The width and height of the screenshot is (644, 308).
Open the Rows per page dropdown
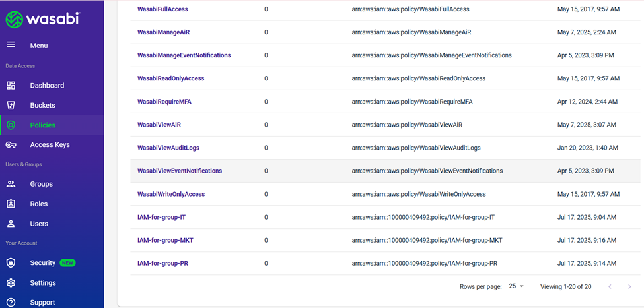click(516, 286)
